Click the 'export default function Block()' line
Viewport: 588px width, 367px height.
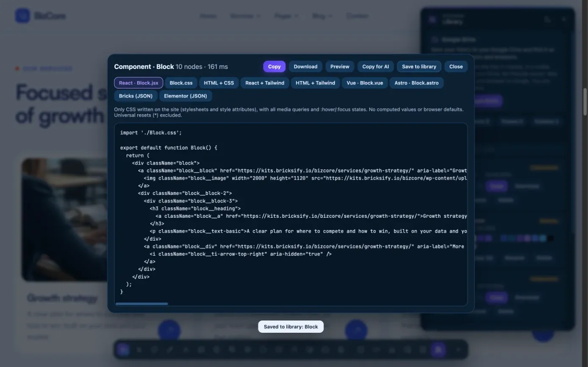pos(168,148)
